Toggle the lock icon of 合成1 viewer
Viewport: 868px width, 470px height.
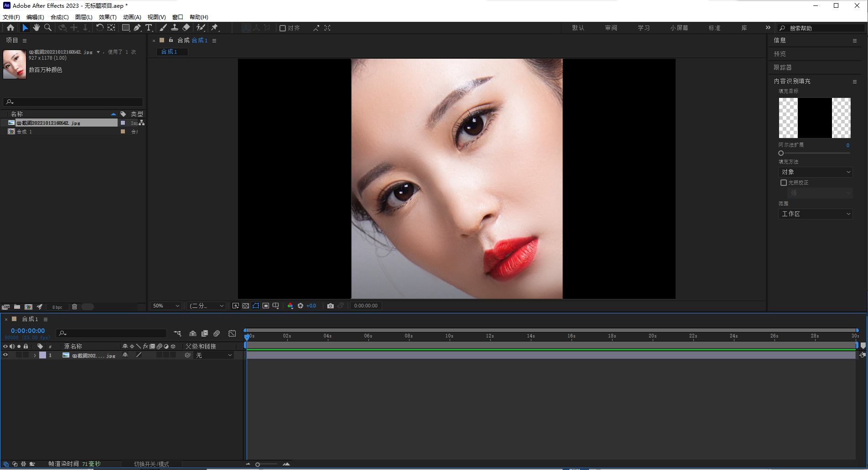point(171,40)
